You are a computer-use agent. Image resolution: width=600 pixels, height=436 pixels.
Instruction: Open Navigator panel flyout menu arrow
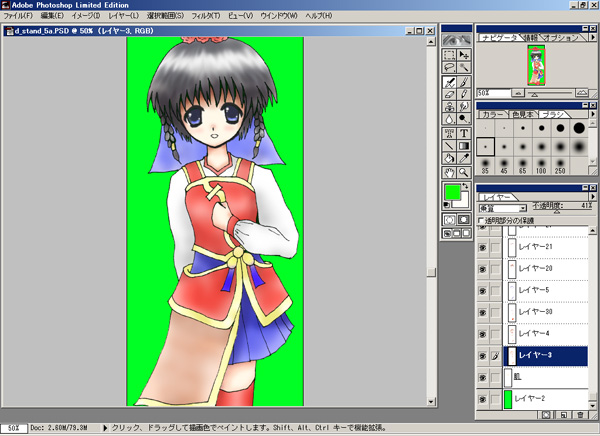click(592, 37)
